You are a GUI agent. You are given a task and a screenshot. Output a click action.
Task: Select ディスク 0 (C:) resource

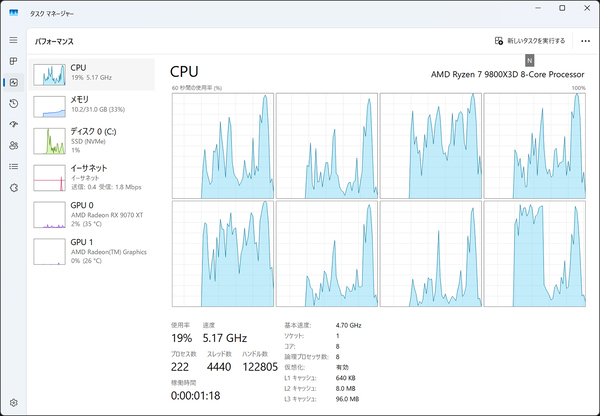pos(93,140)
